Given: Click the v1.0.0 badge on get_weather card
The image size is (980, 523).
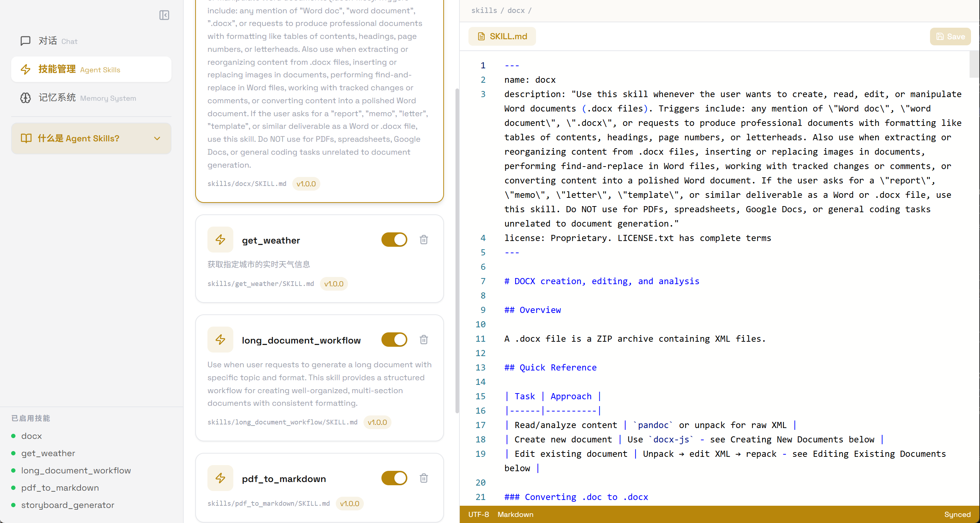Looking at the screenshot, I should click(x=334, y=283).
